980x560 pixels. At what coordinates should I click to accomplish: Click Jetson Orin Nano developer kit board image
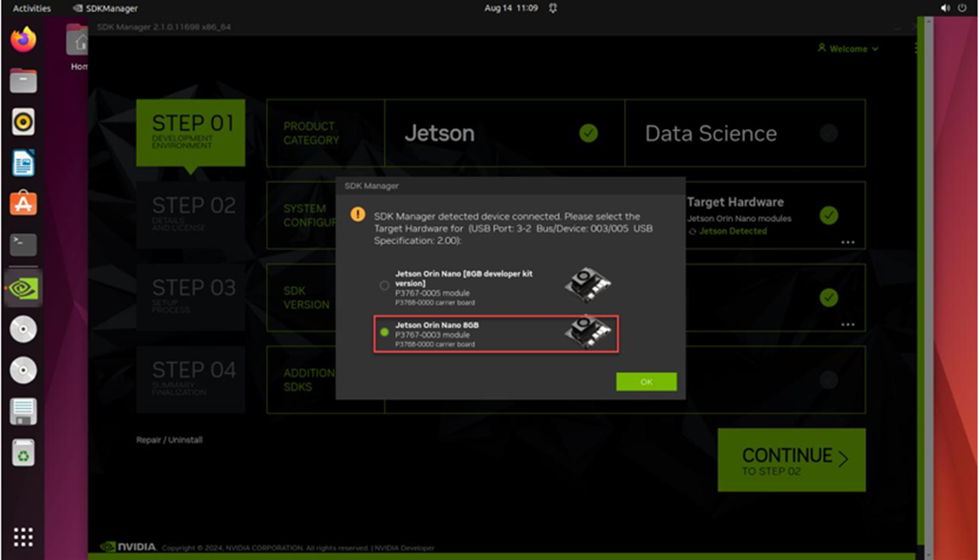coord(588,284)
